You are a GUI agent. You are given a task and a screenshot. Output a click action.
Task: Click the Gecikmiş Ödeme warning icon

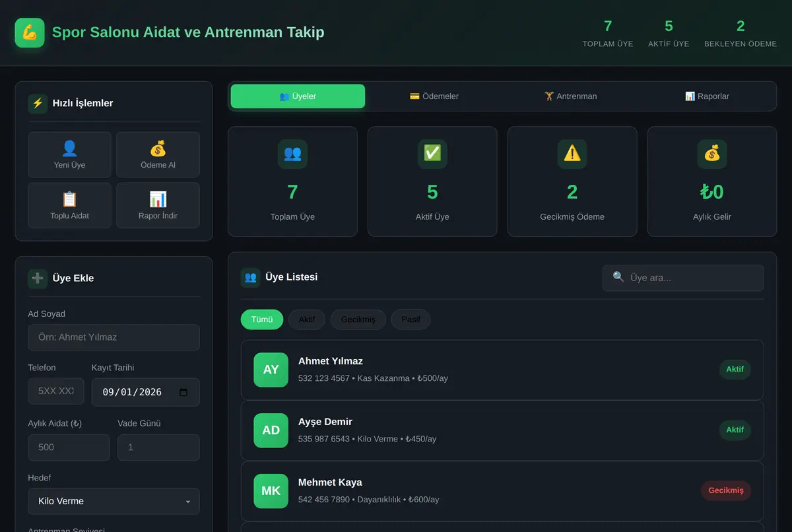click(572, 154)
